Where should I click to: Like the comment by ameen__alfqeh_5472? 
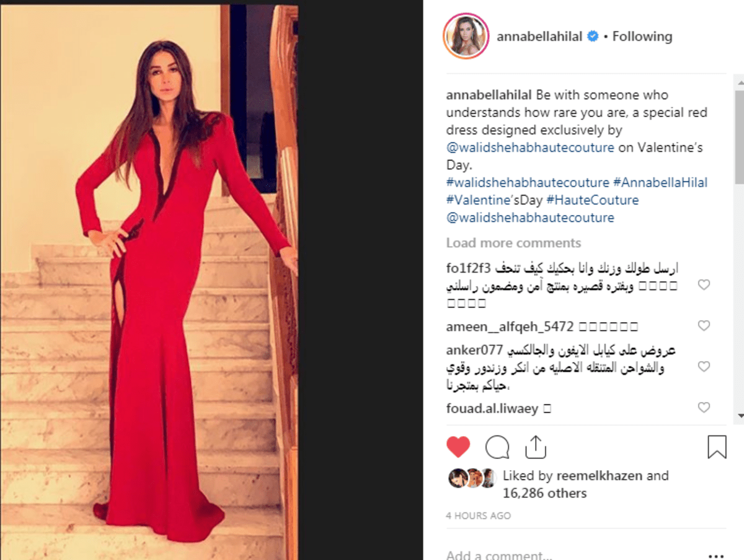pyautogui.click(x=704, y=326)
